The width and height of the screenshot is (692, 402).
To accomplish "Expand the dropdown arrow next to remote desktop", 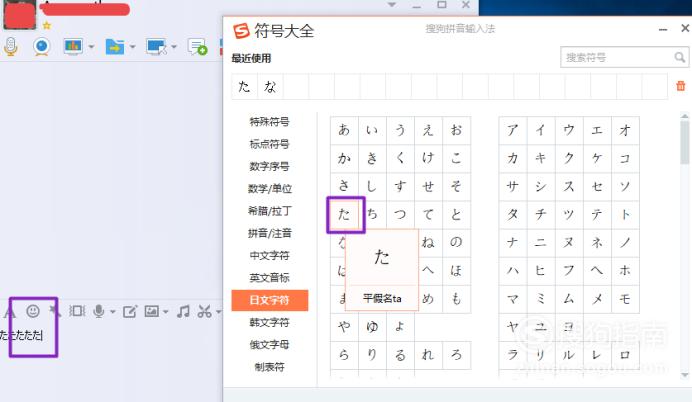I will pyautogui.click(x=174, y=46).
